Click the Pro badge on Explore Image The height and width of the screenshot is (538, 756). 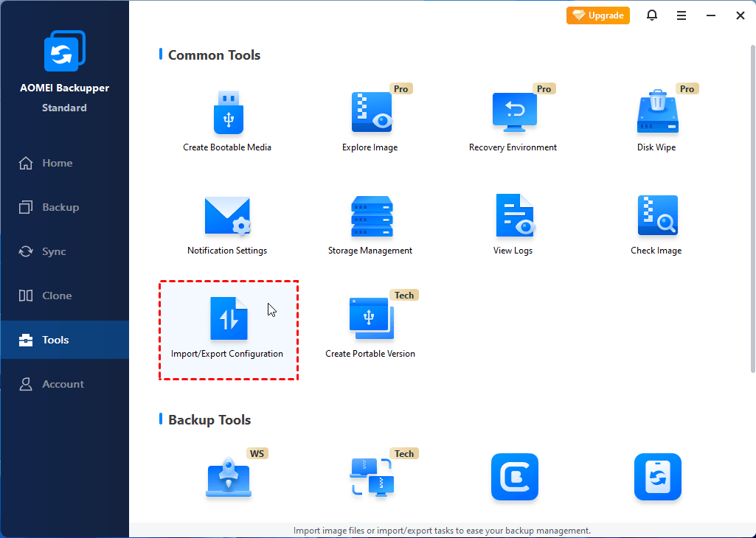point(400,88)
